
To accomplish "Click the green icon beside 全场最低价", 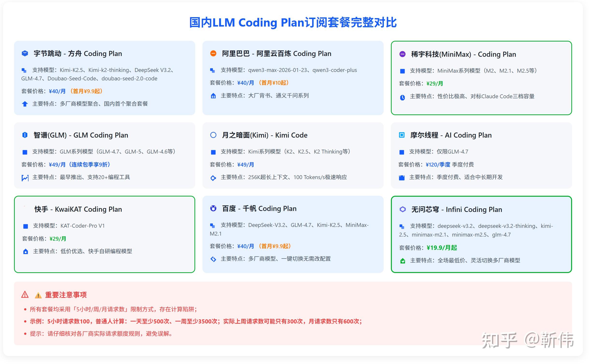I will (402, 261).
